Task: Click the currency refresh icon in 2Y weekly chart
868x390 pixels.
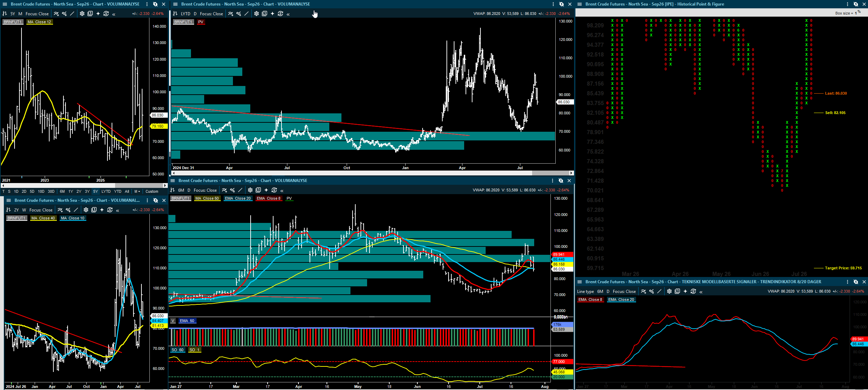Action: coord(110,210)
